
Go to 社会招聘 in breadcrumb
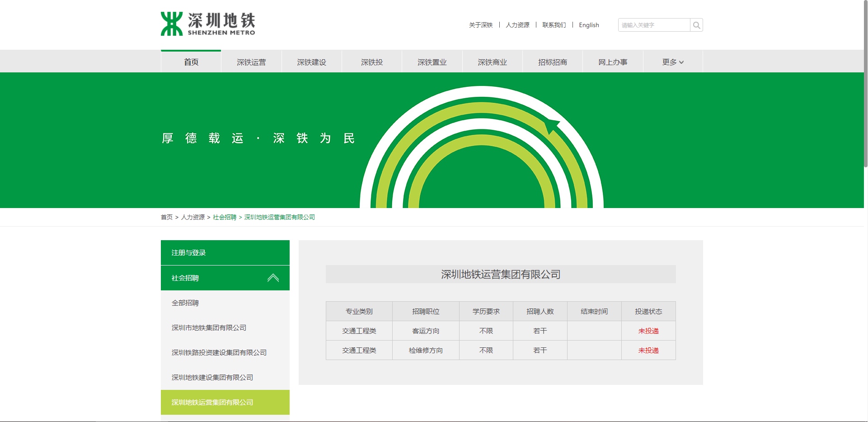click(225, 217)
